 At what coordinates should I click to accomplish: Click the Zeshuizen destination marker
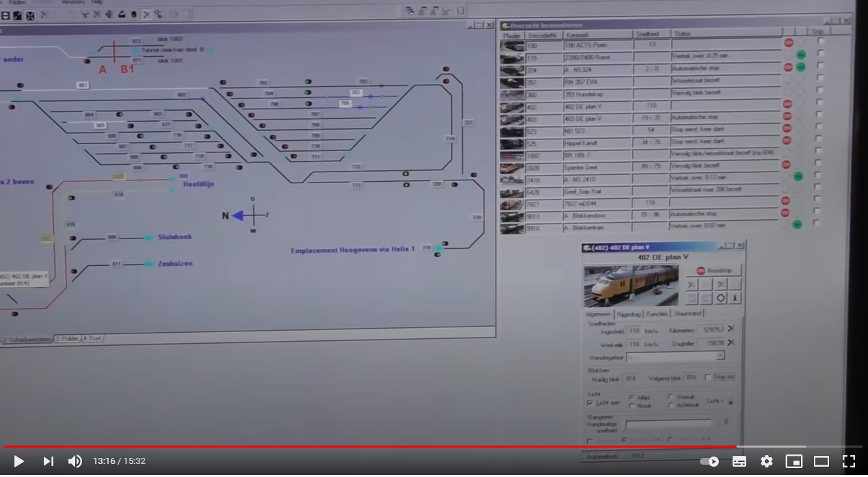pyautogui.click(x=148, y=264)
